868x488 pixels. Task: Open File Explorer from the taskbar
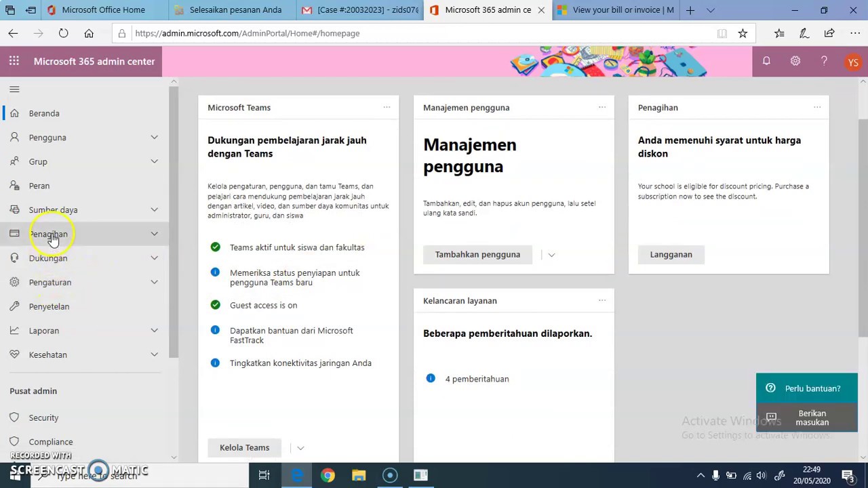tap(359, 476)
